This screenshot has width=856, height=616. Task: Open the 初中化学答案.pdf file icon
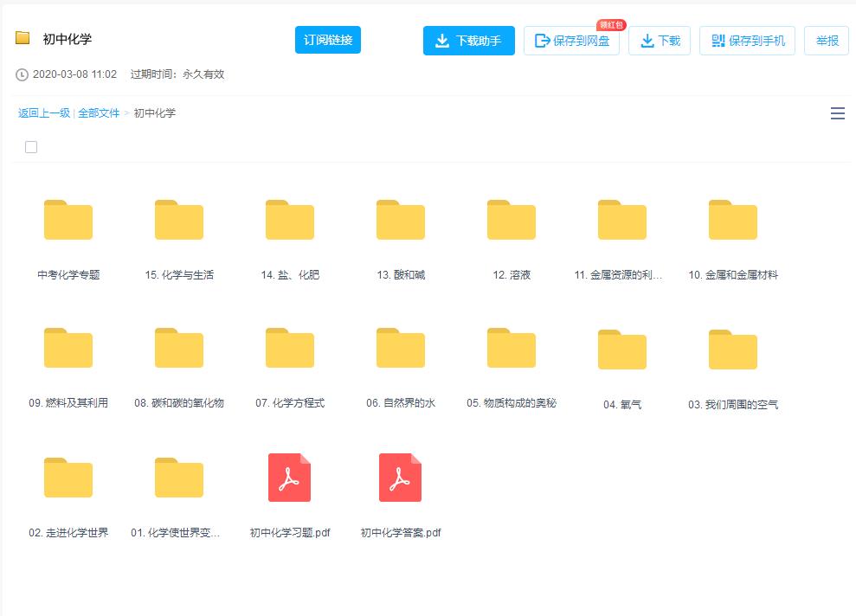point(400,477)
